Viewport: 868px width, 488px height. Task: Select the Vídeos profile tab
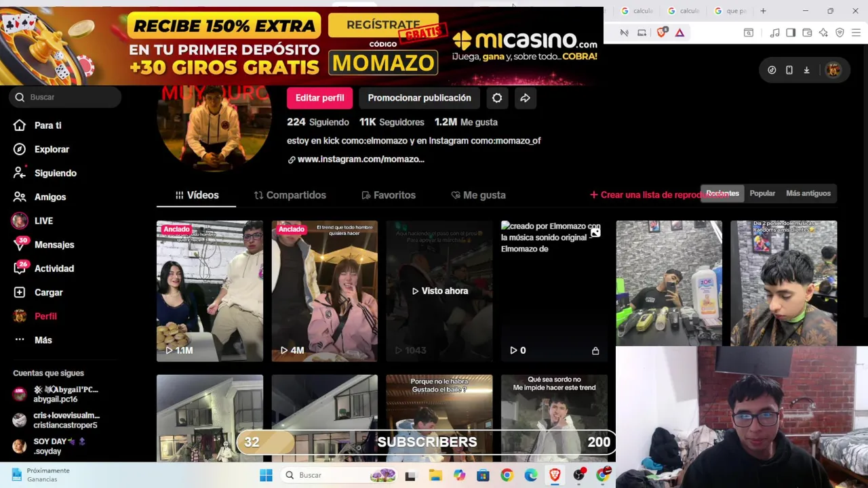click(x=197, y=195)
